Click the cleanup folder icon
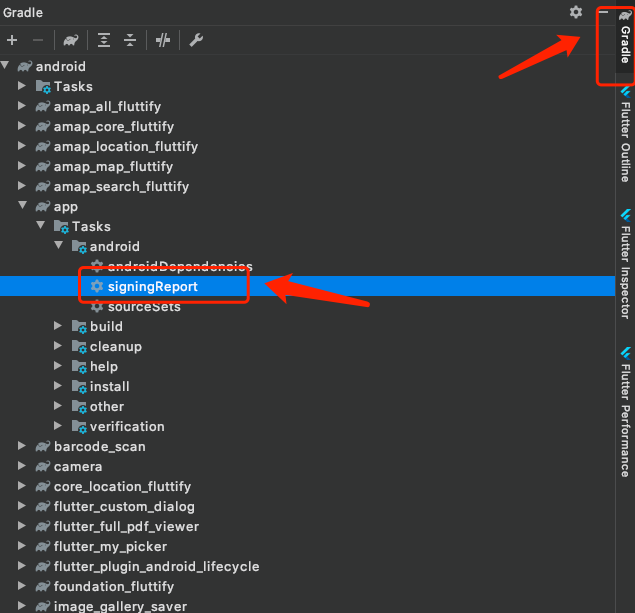The image size is (635, 613). (79, 347)
